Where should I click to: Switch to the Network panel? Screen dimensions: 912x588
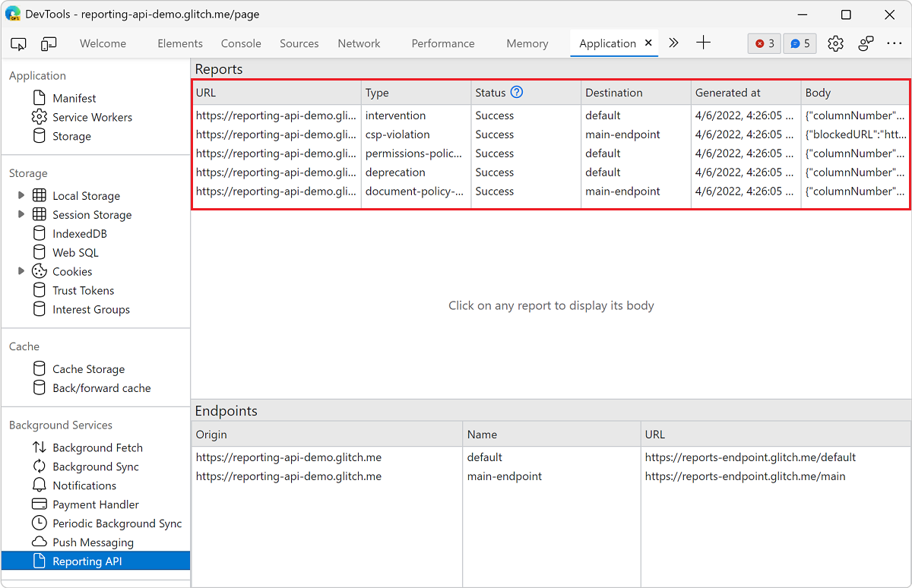359,43
